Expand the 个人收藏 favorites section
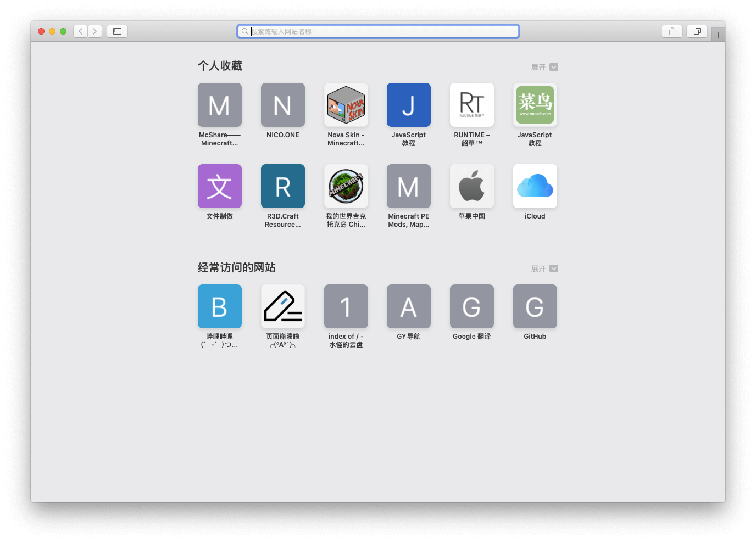The image size is (756, 543). point(544,67)
